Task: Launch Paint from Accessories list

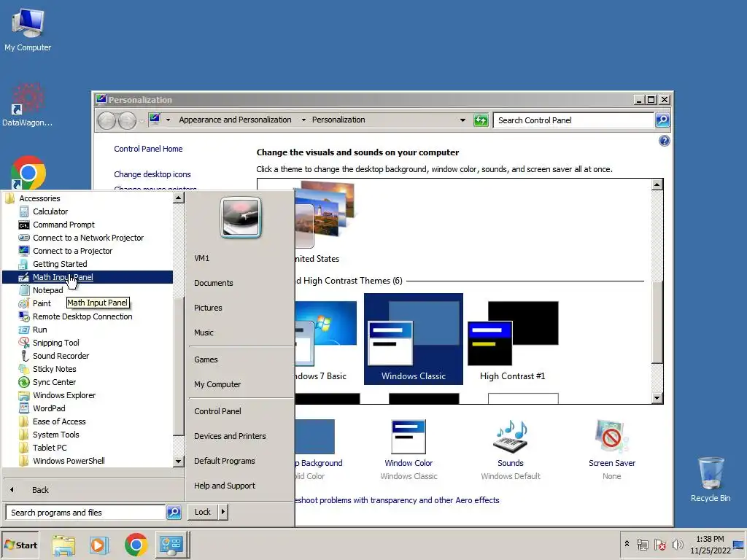Action: click(x=42, y=303)
